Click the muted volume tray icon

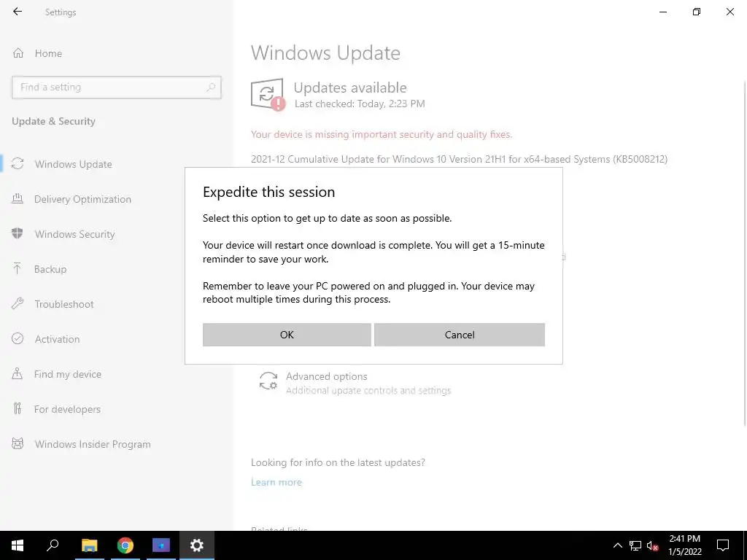click(x=653, y=545)
